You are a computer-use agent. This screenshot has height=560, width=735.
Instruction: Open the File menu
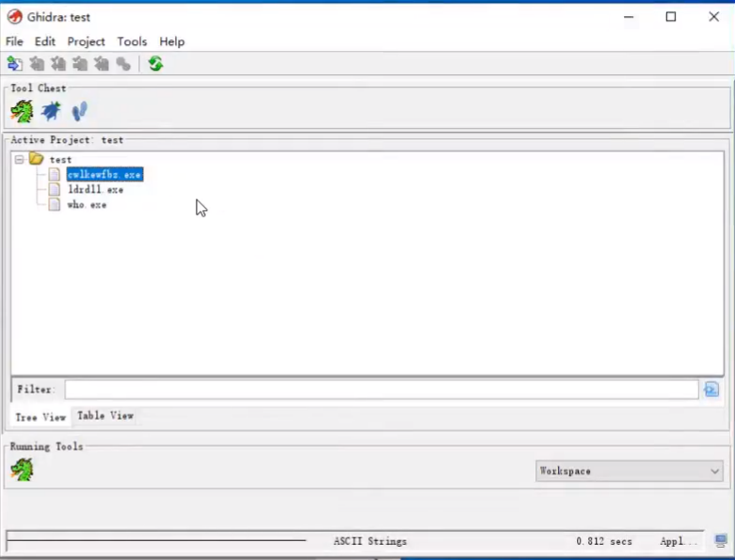point(14,41)
